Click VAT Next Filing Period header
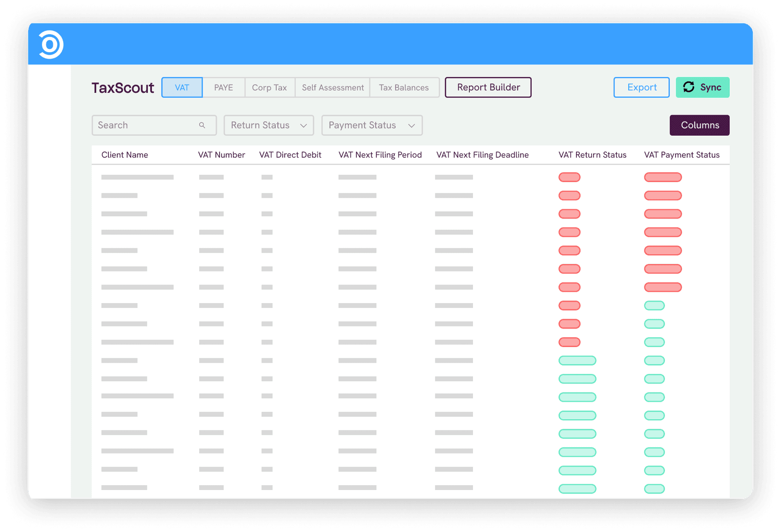Viewport: 781px width, 532px height. pyautogui.click(x=380, y=155)
